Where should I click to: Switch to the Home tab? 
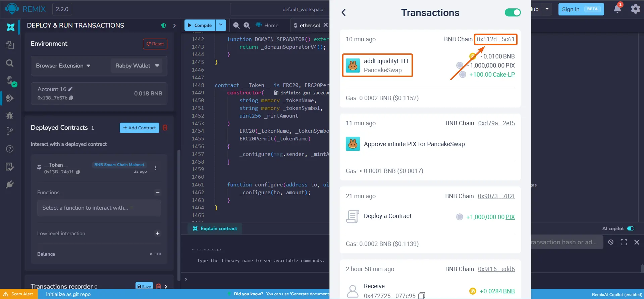click(267, 25)
